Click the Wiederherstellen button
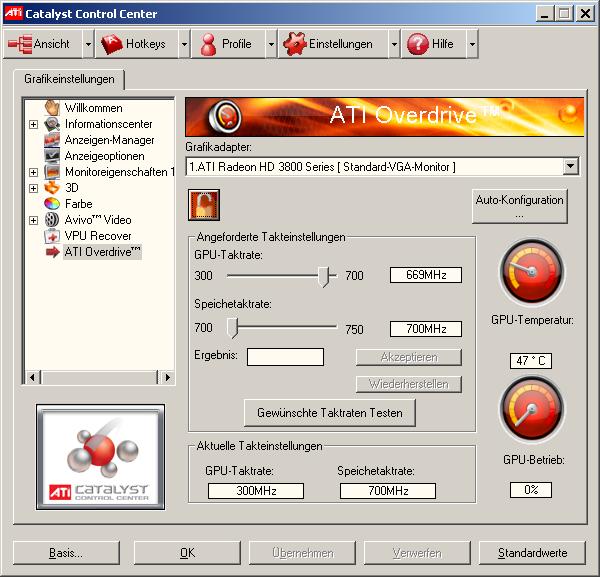 [x=409, y=384]
